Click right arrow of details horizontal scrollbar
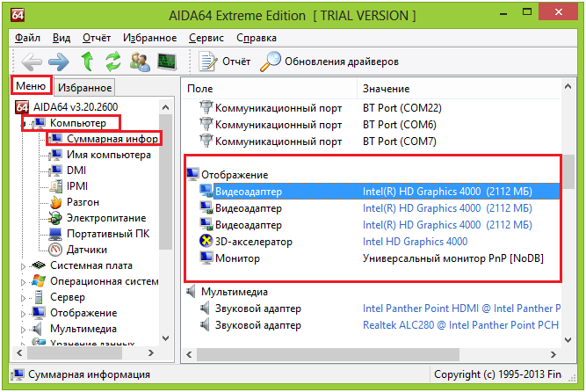 [553, 354]
